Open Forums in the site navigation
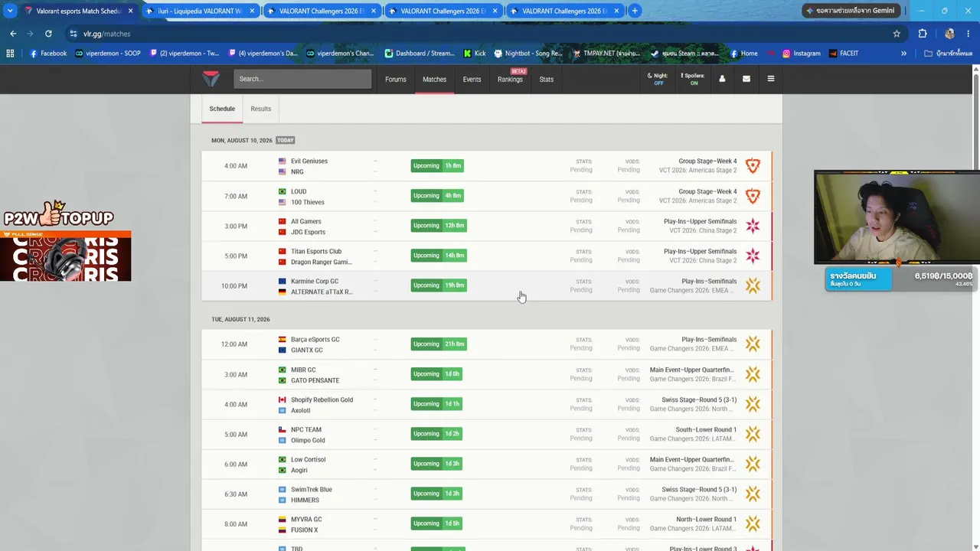The height and width of the screenshot is (551, 980). (396, 79)
